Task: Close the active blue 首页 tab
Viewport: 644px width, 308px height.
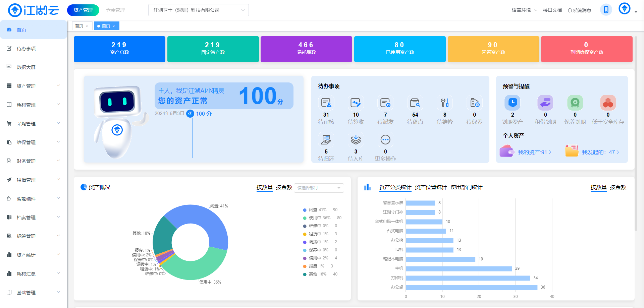Action: tap(114, 26)
